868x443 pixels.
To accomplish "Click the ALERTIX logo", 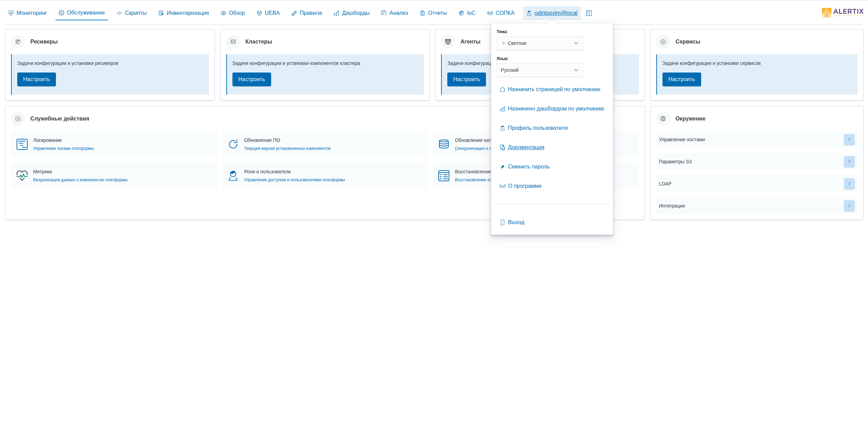I will pyautogui.click(x=842, y=12).
